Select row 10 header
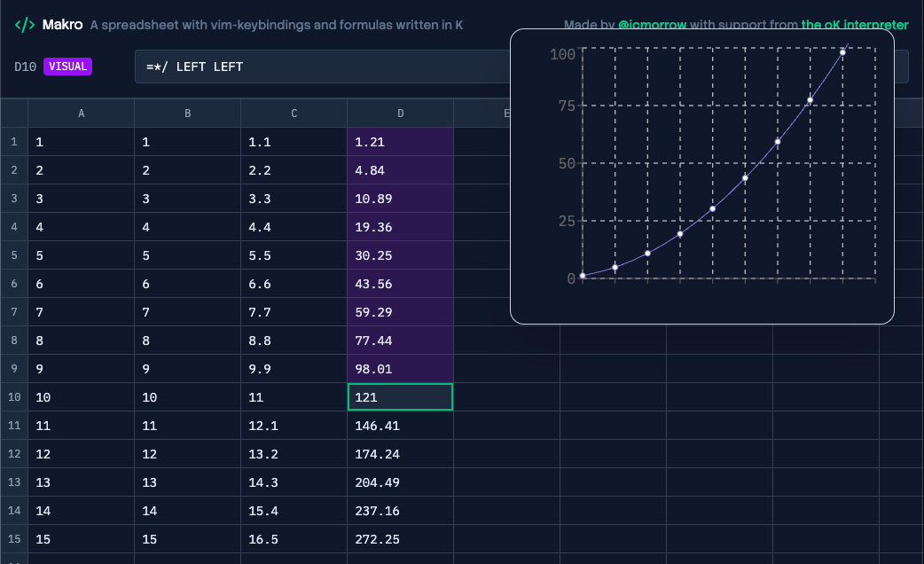Viewport: 924px width, 564px height. tap(14, 397)
